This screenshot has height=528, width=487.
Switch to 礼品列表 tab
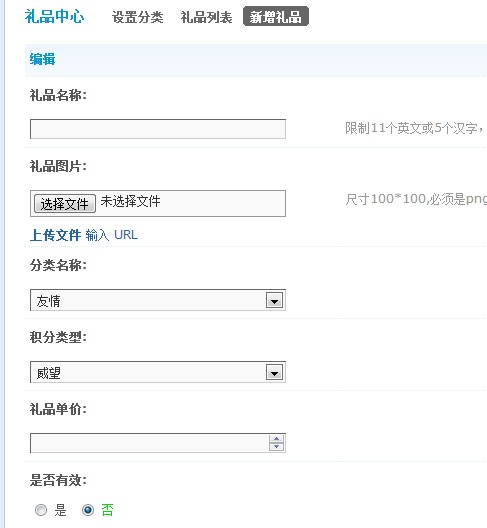tap(206, 17)
